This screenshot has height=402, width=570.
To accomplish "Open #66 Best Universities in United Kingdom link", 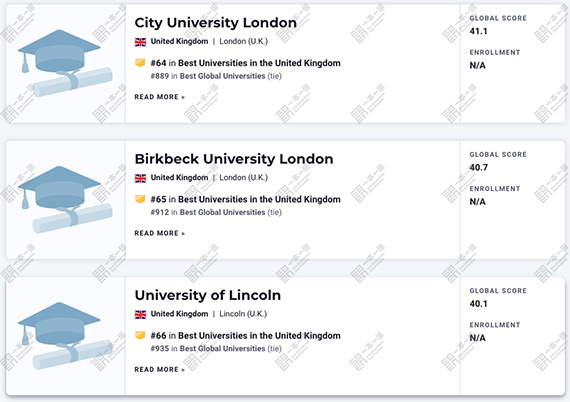I will (245, 336).
